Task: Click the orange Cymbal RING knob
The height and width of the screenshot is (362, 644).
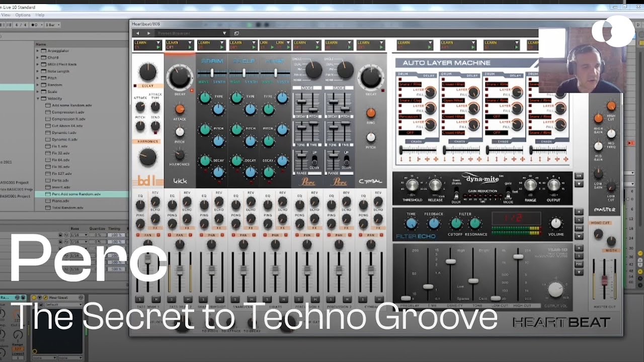Action: click(371, 113)
